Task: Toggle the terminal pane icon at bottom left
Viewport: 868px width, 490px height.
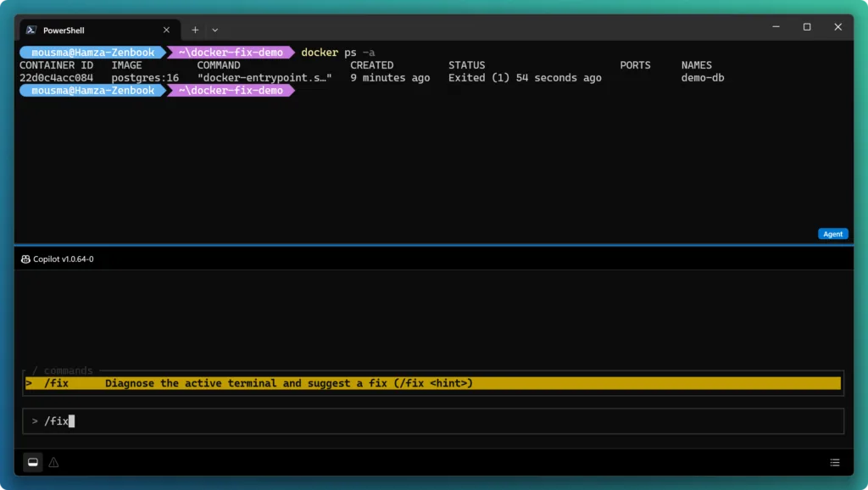Action: coord(33,462)
